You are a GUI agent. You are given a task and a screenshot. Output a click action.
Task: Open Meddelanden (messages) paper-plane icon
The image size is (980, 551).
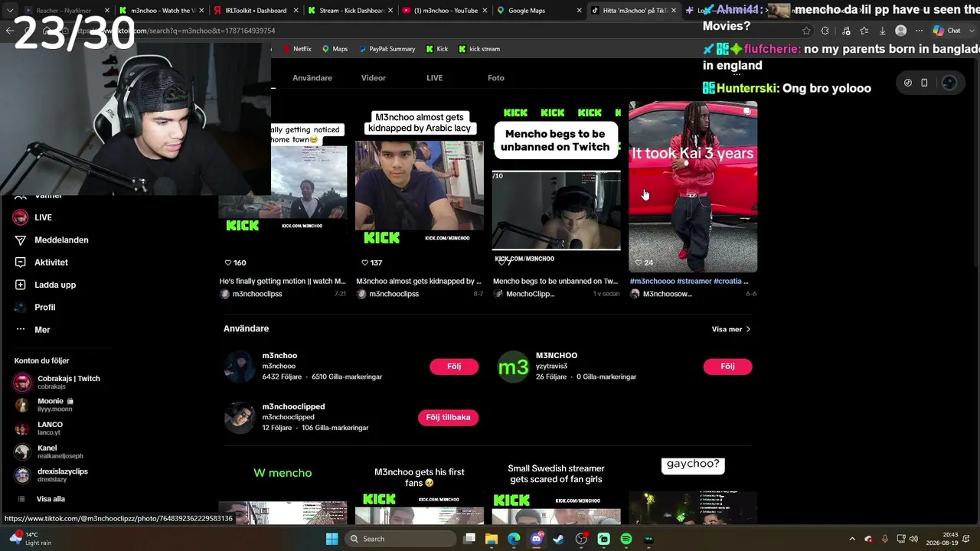(21, 240)
